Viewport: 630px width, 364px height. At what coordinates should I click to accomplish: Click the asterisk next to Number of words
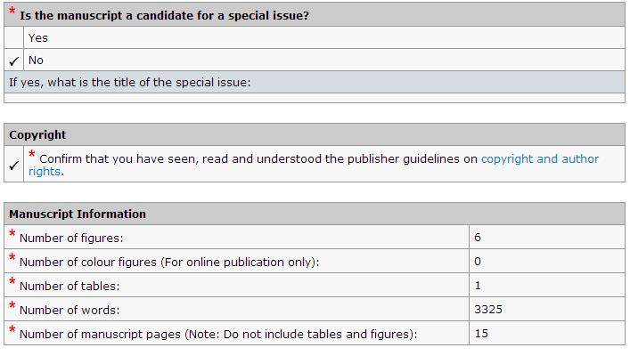tap(12, 306)
